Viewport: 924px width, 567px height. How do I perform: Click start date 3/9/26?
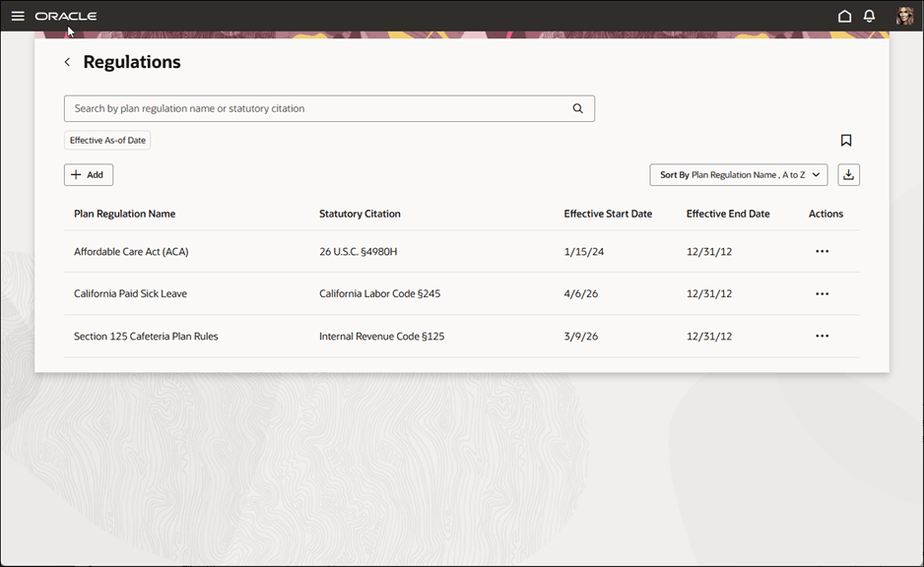coord(580,337)
